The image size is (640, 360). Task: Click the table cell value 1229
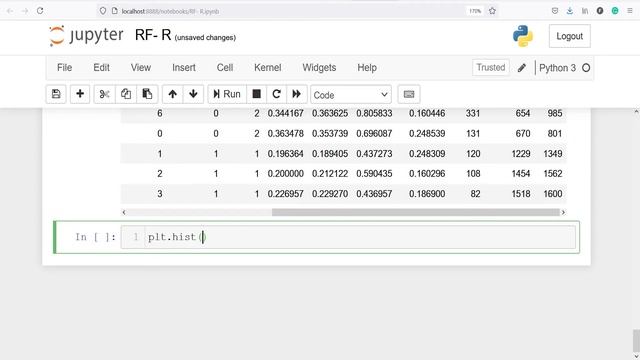click(x=521, y=154)
